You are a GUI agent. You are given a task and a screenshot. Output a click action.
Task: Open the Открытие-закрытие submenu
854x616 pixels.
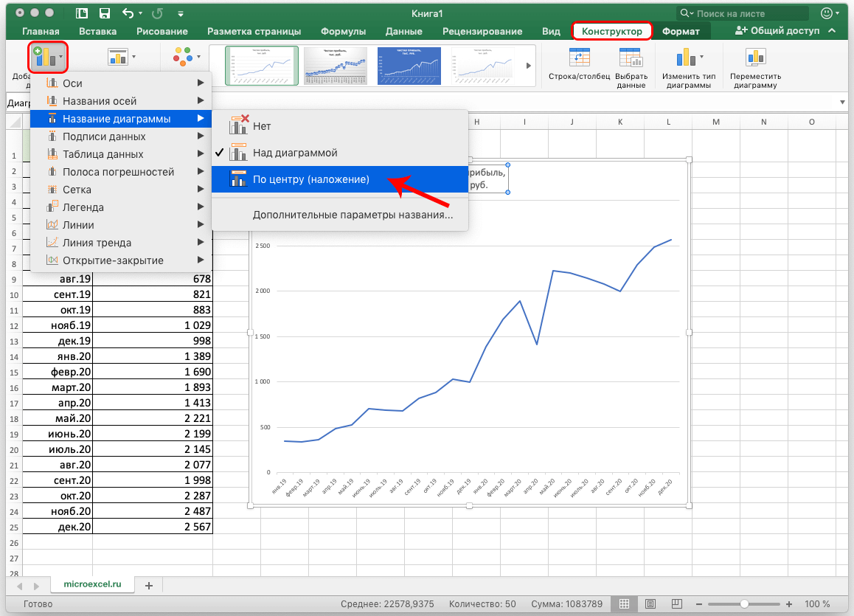tap(121, 260)
